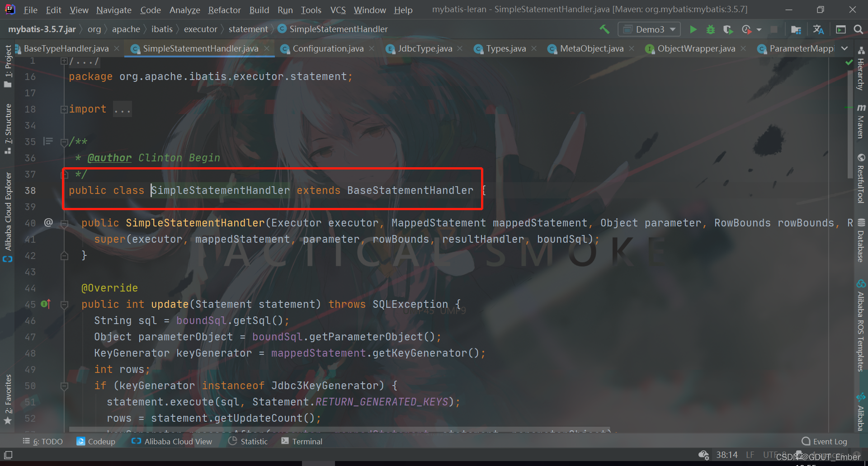The width and height of the screenshot is (868, 466).
Task: Open Project Structure icon in toolbar
Action: [796, 29]
